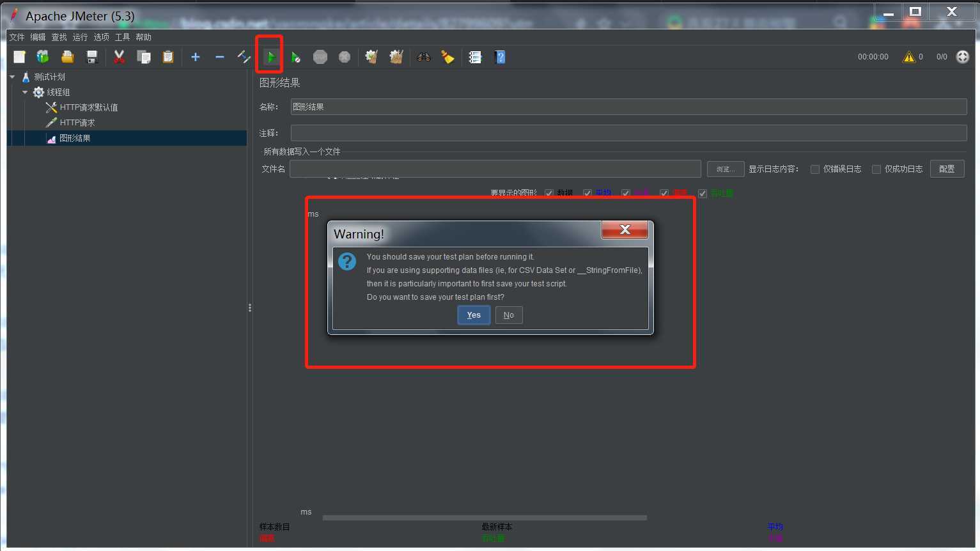Screen dimensions: 980x551
Task: Click the 00:00:00 elapsed timer text
Action: 873,57
